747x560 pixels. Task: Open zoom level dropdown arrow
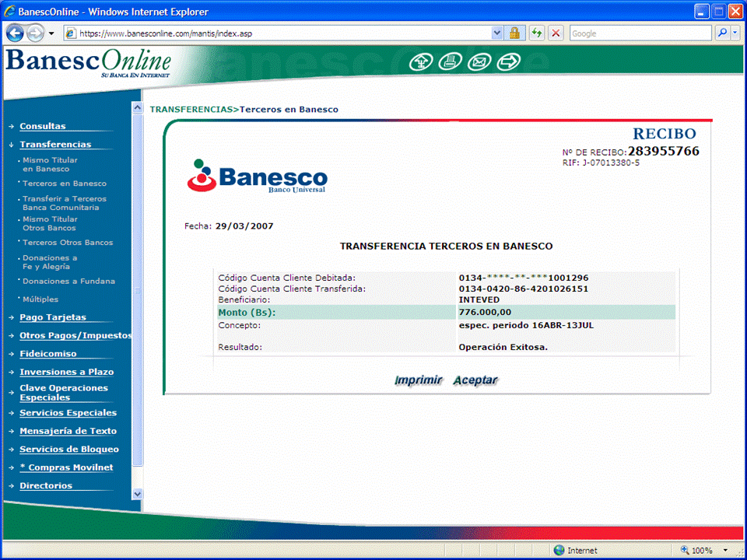point(725,551)
